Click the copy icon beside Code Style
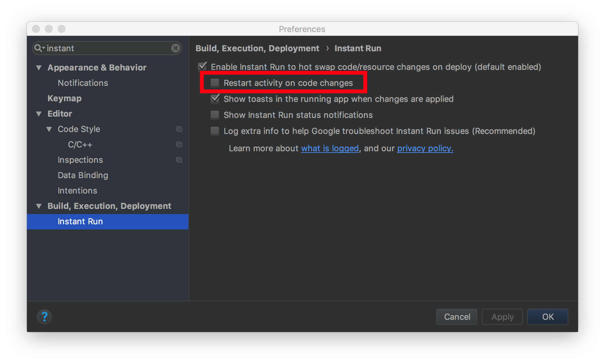 coord(179,129)
